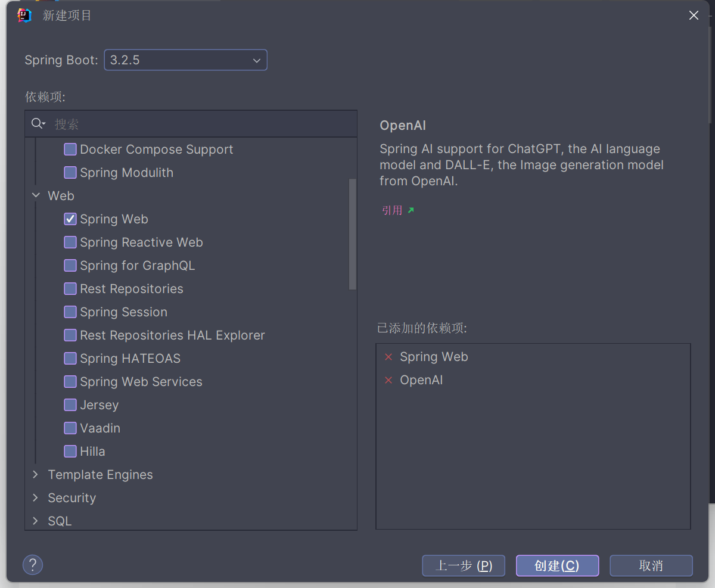Close the new project dialog
Viewport: 715px width, 588px height.
pyautogui.click(x=694, y=15)
